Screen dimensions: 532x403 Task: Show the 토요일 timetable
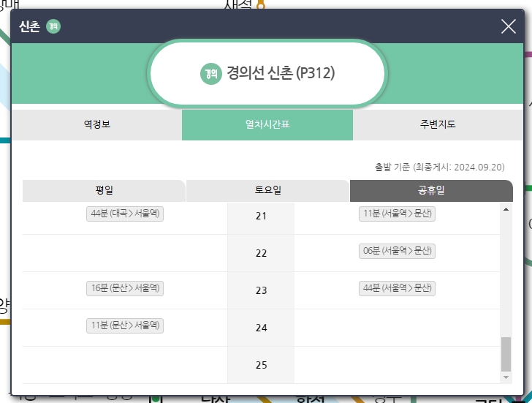coord(267,190)
